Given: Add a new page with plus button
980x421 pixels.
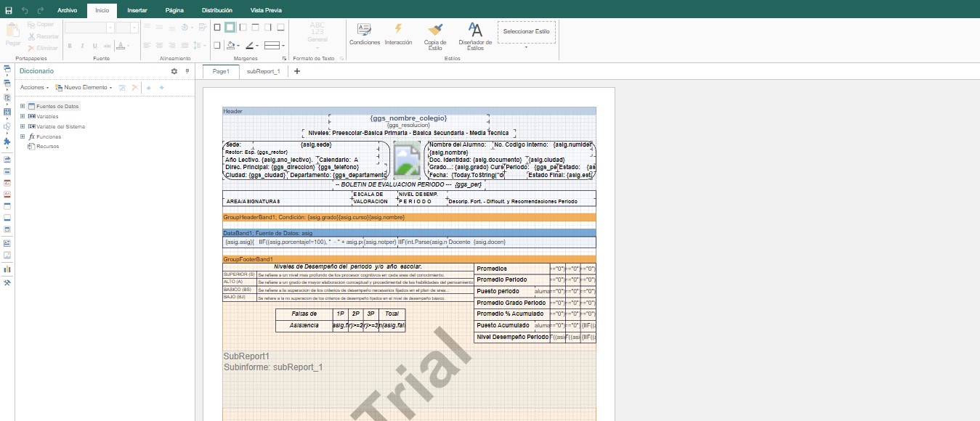Looking at the screenshot, I should (297, 71).
